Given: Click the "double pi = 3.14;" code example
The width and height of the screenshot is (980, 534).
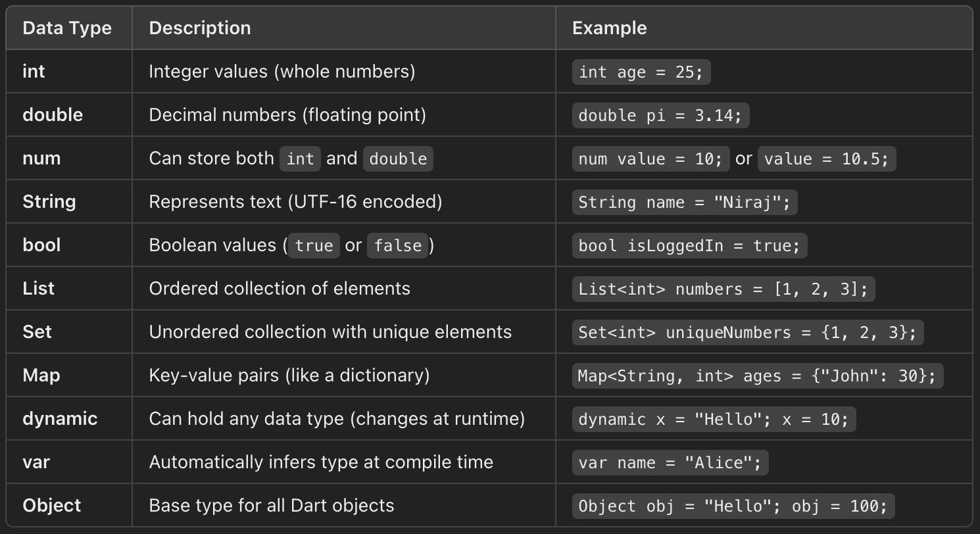Looking at the screenshot, I should tap(660, 115).
